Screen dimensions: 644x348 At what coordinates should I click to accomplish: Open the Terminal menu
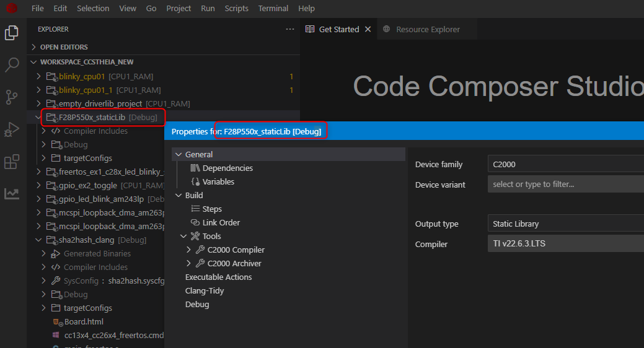(x=273, y=8)
